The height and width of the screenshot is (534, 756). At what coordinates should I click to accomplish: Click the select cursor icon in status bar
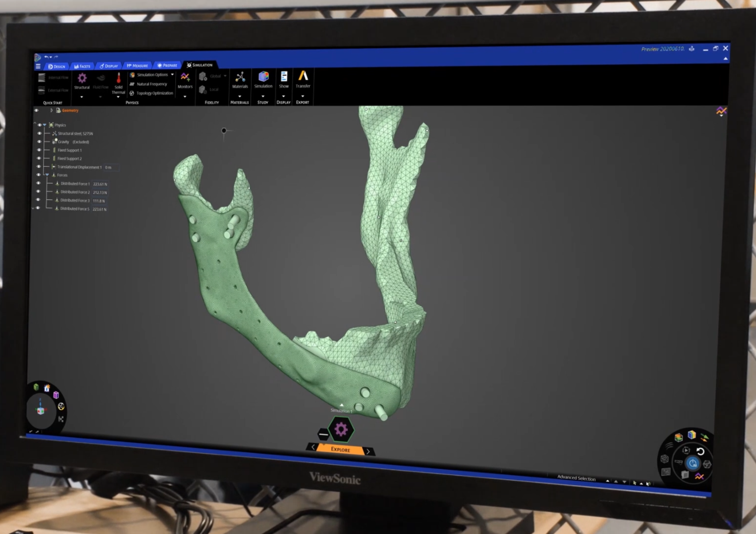coord(634,483)
